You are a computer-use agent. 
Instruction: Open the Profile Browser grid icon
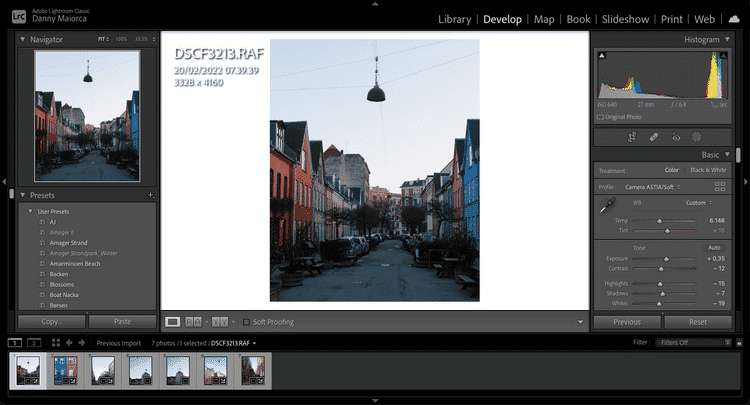720,187
